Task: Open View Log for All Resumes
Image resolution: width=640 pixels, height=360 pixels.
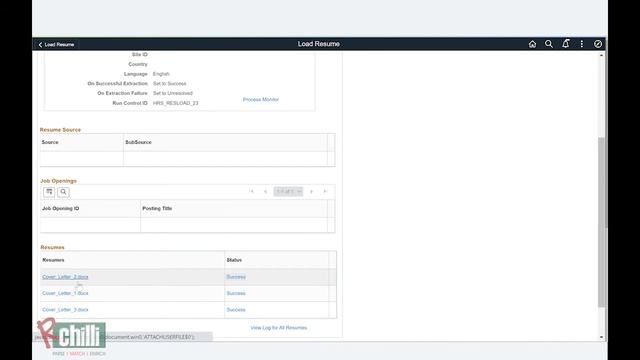Action: point(279,328)
